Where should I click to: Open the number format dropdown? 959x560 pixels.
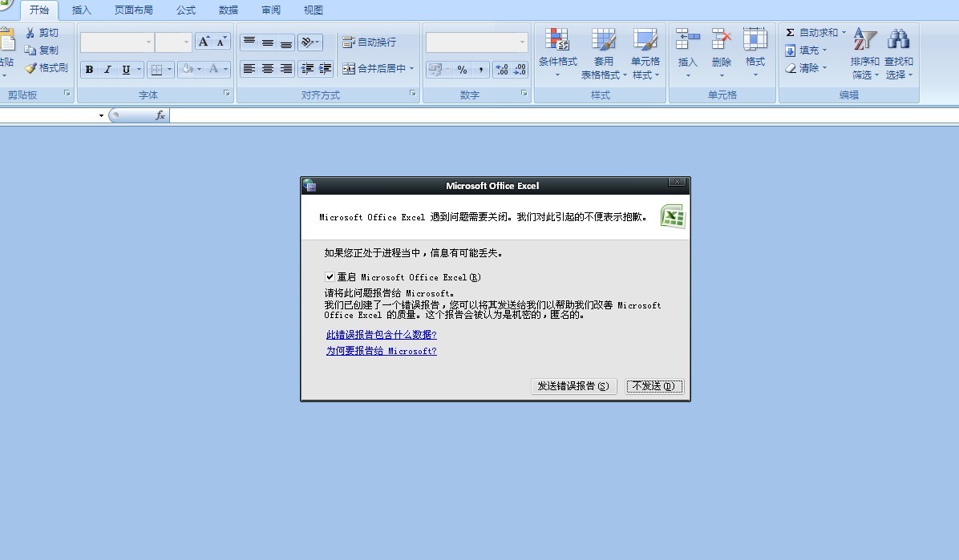pos(522,42)
